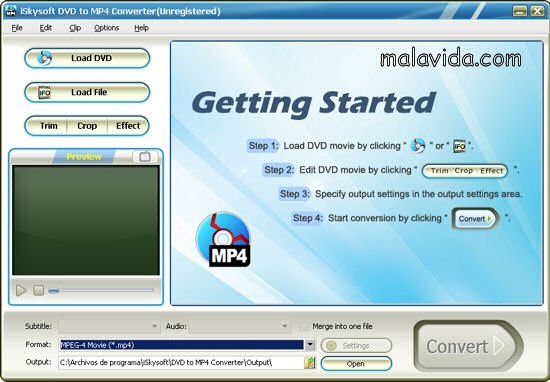Open the Edit menu
Screen dimensions: 550x382
[x=46, y=28]
